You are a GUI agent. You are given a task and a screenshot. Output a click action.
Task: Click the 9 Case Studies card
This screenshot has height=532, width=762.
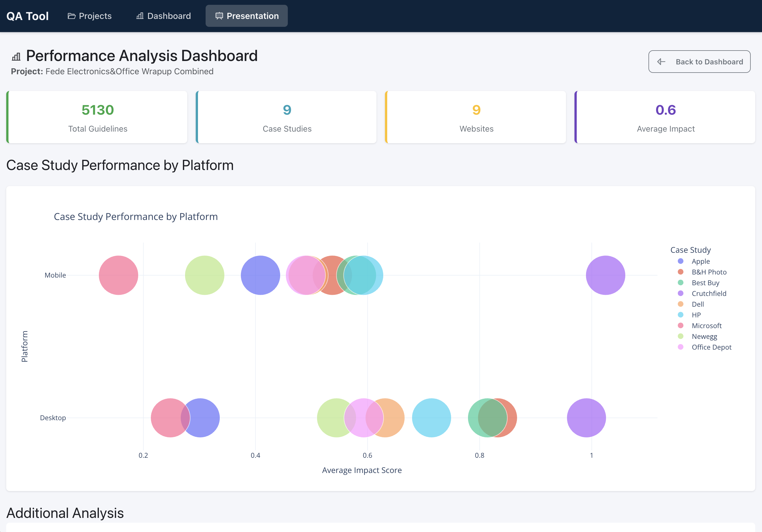pos(286,117)
